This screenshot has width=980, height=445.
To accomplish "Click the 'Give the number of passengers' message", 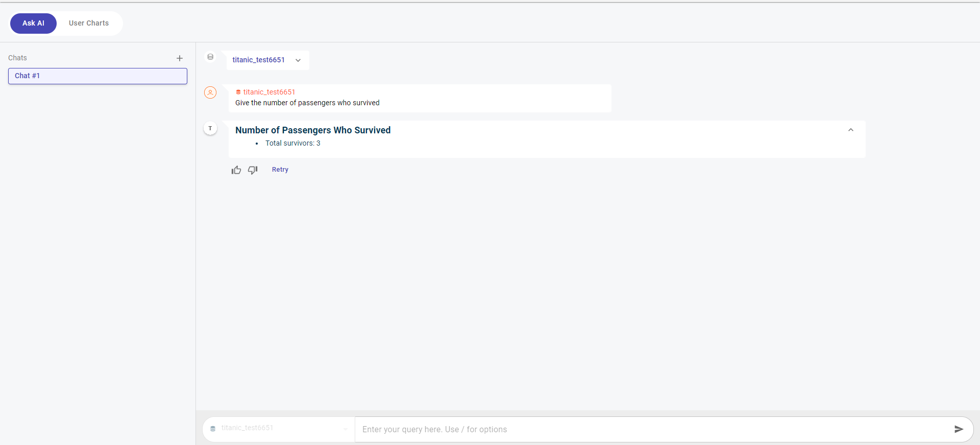I will 307,103.
